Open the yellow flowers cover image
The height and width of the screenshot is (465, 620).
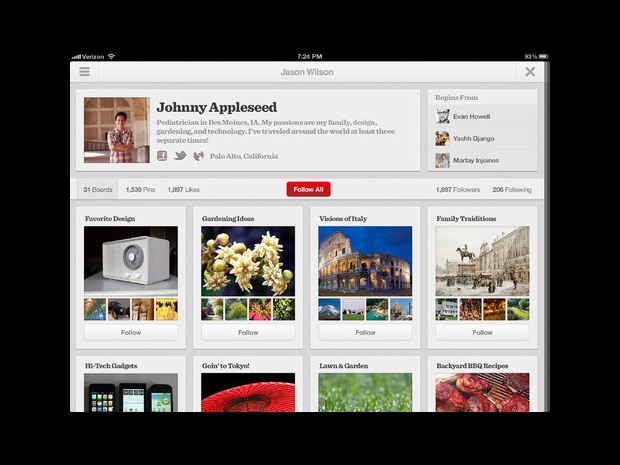248,261
